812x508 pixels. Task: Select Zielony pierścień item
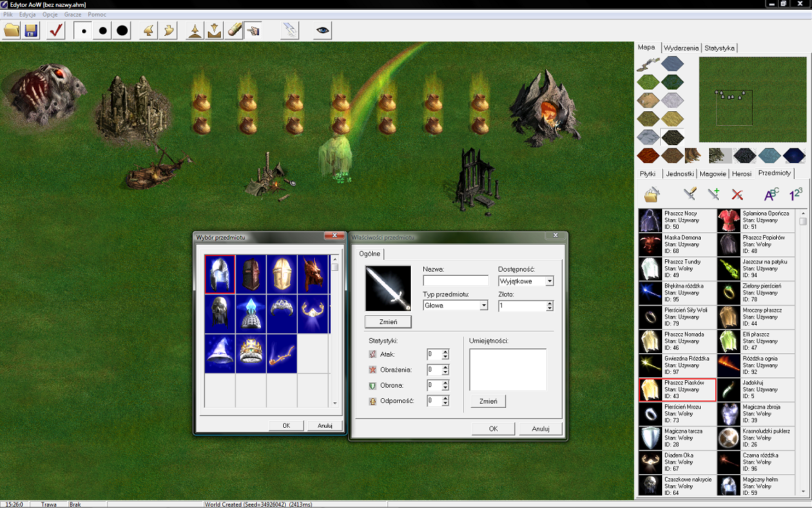(x=755, y=293)
